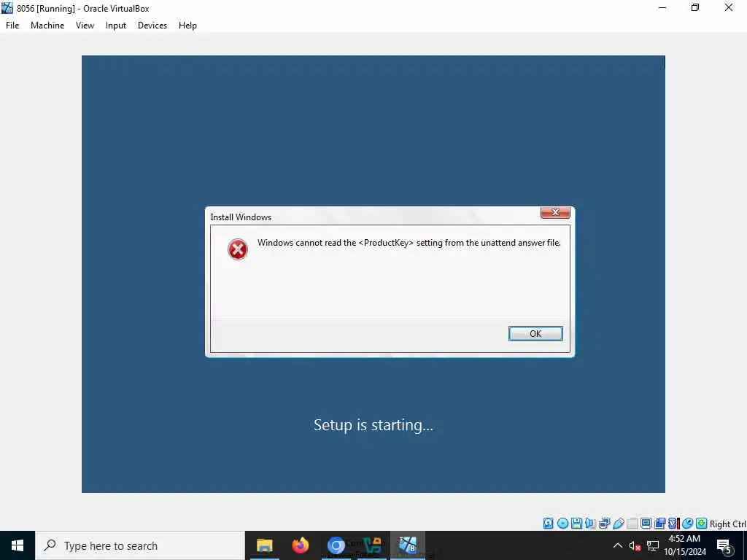The width and height of the screenshot is (747, 560).
Task: Click the CPU virtualization status icon
Action: click(x=673, y=524)
